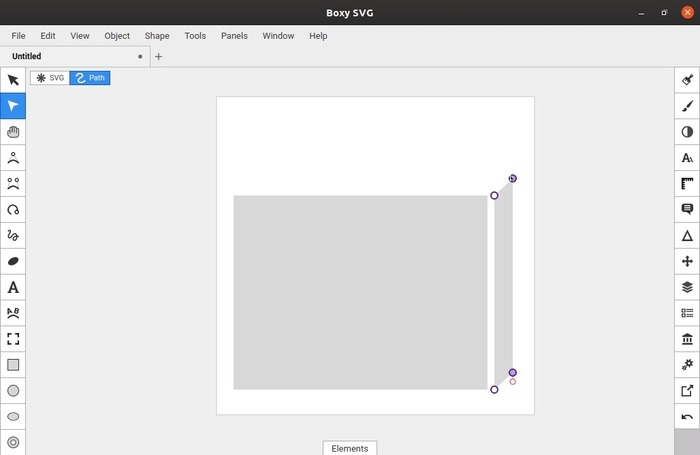Open the Edit menu
Image resolution: width=700 pixels, height=455 pixels.
click(x=48, y=36)
